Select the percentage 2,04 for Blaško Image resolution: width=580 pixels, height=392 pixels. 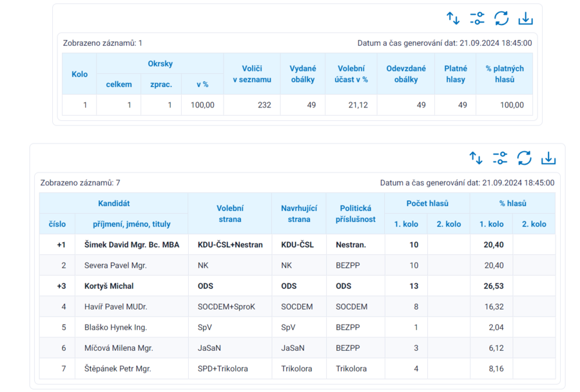pyautogui.click(x=496, y=328)
